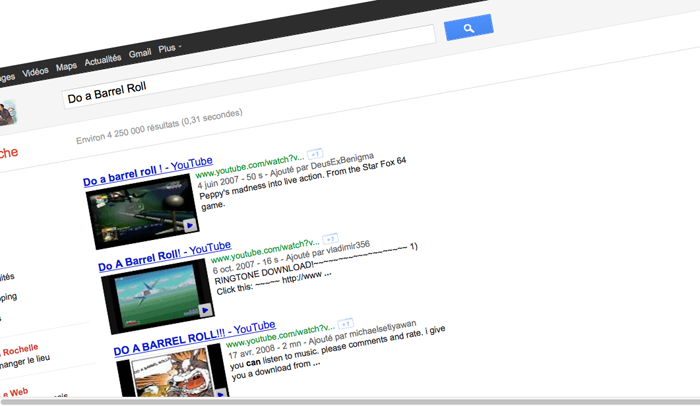Expand the Plus dropdown menu

click(x=169, y=48)
